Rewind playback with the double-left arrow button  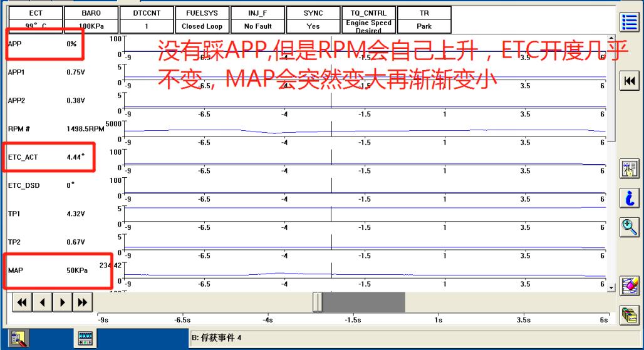(x=22, y=302)
